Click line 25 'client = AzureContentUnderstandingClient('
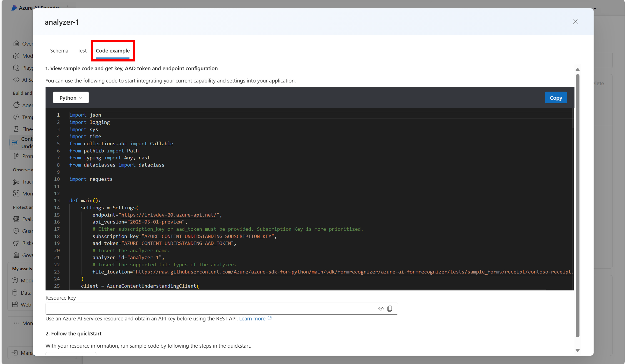Image resolution: width=625 pixels, height=364 pixels. 140,286
